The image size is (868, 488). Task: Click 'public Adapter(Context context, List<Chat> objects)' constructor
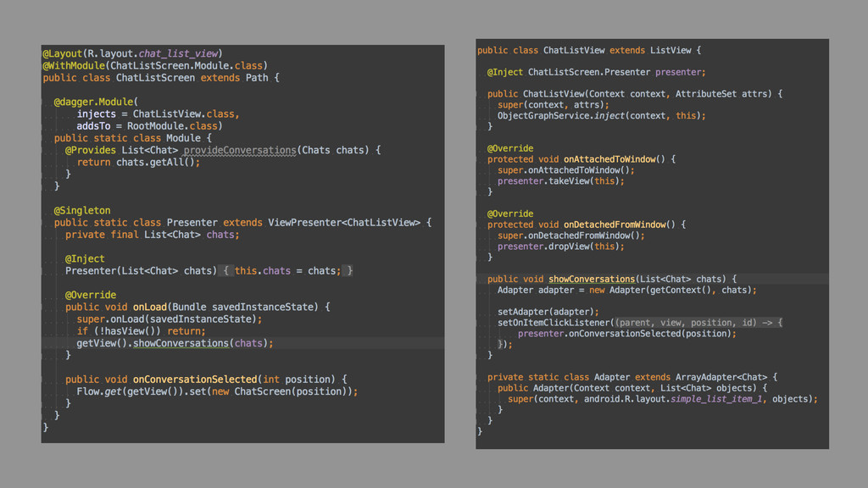click(x=626, y=388)
